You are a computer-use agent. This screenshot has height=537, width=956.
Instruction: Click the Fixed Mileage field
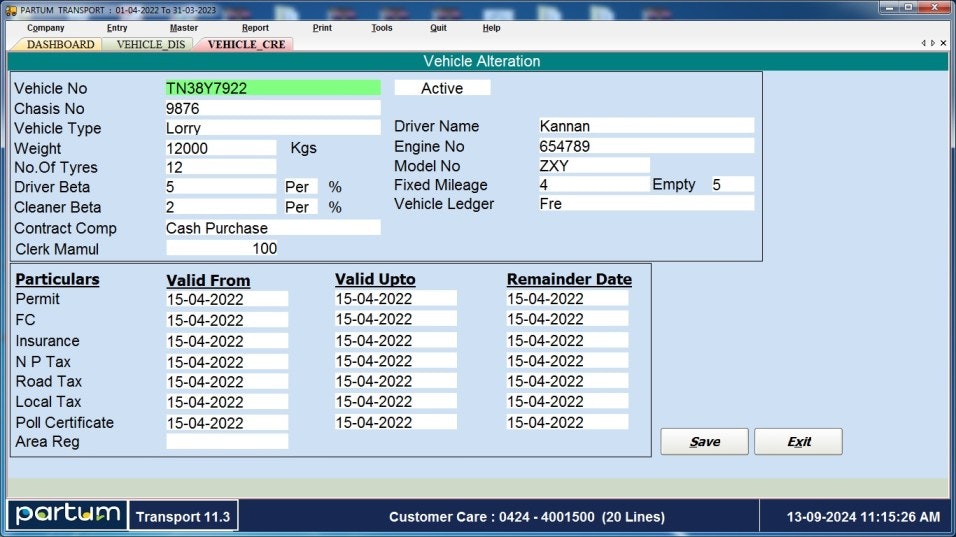[594, 184]
